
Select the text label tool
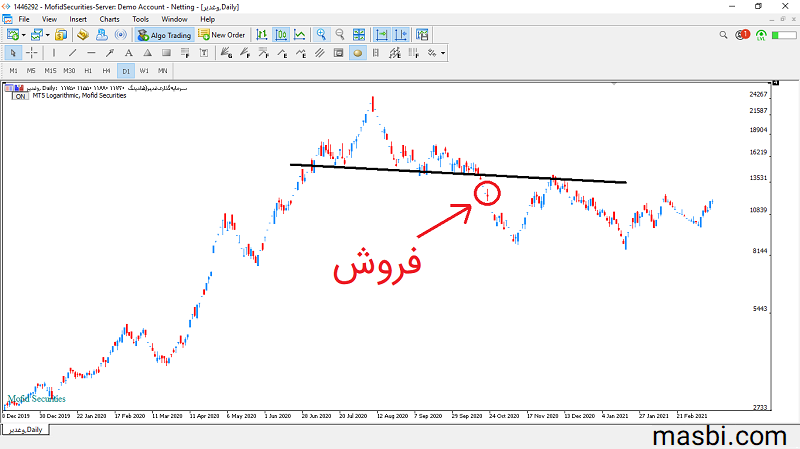click(x=129, y=53)
